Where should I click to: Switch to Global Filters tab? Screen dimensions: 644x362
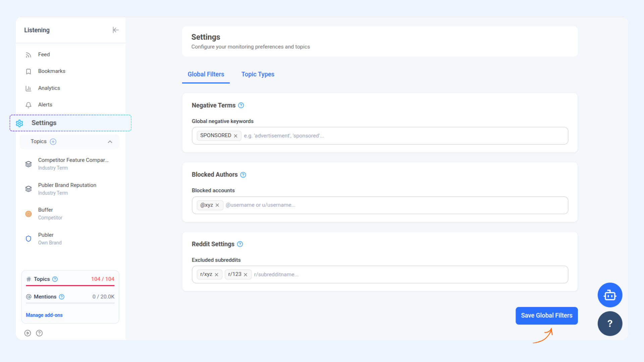[x=206, y=74]
